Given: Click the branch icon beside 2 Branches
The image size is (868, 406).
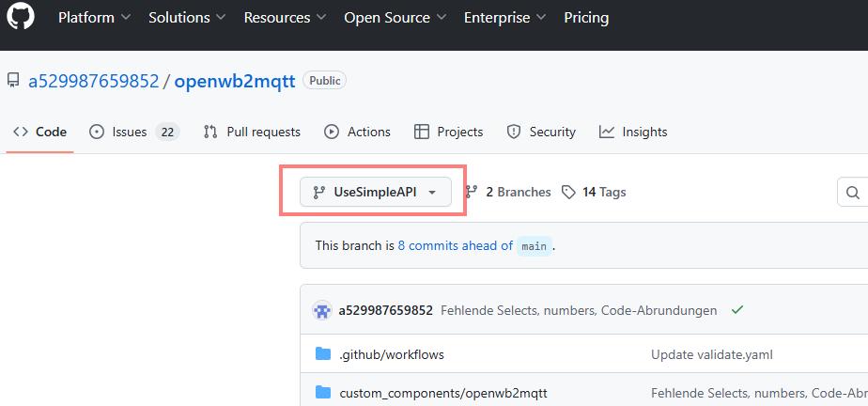Looking at the screenshot, I should pyautogui.click(x=472, y=193).
